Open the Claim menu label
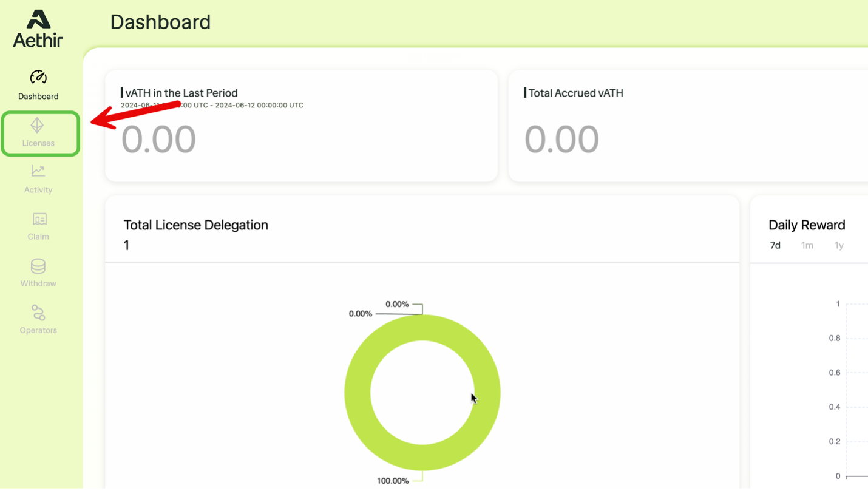 (x=38, y=237)
